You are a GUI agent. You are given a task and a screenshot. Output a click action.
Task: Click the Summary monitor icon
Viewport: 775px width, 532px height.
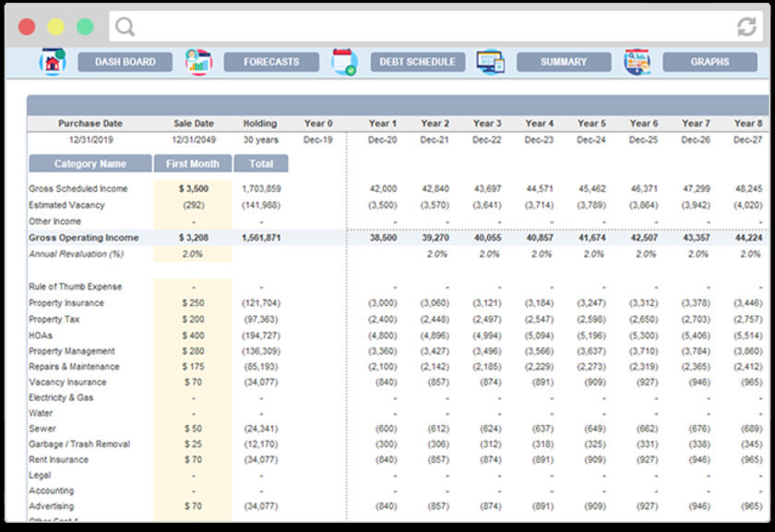tap(490, 62)
